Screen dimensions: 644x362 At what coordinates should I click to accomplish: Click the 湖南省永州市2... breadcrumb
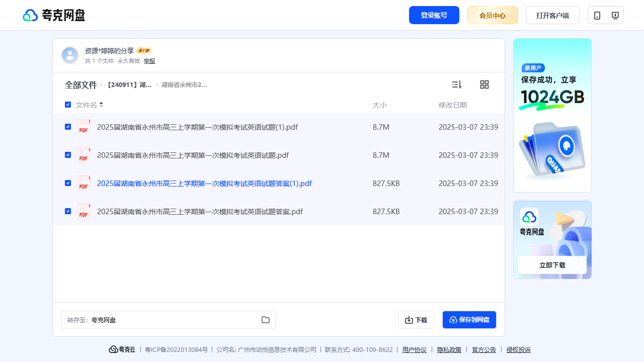(x=184, y=85)
